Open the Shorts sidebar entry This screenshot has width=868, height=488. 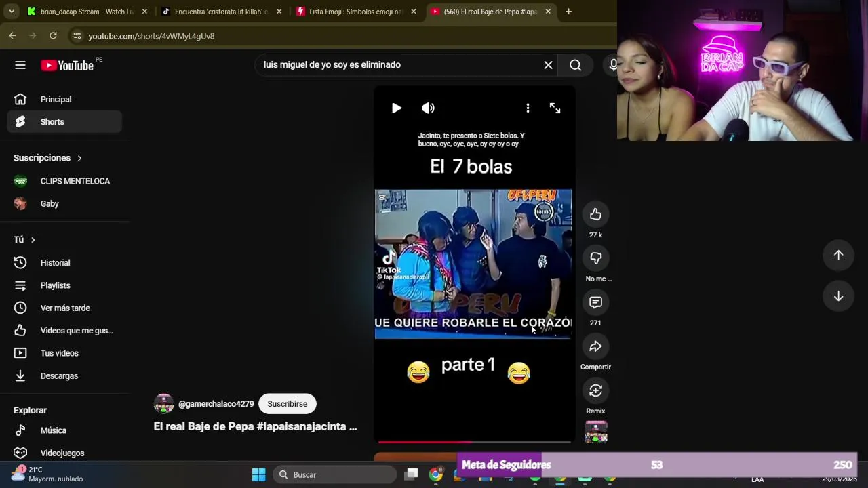click(x=64, y=122)
